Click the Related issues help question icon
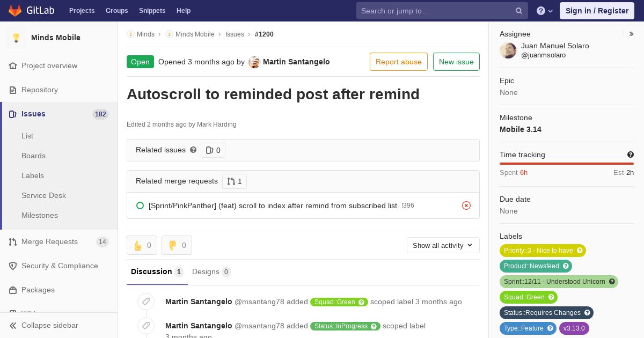644x338 pixels. pos(193,150)
